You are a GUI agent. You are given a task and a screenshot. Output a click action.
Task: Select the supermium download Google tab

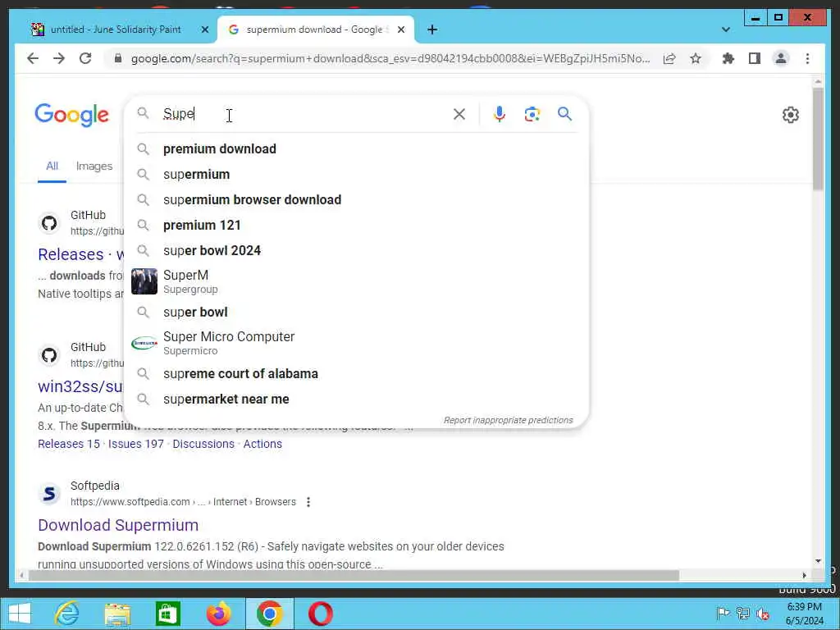point(315,30)
